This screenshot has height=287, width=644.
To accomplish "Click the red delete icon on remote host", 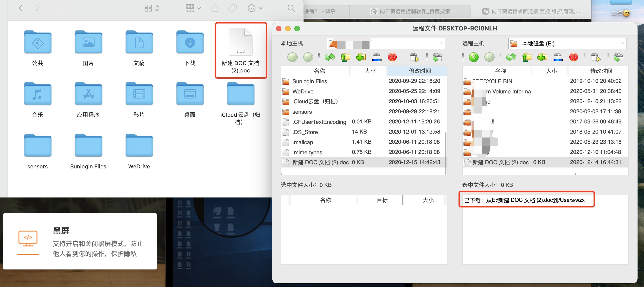I will (573, 57).
